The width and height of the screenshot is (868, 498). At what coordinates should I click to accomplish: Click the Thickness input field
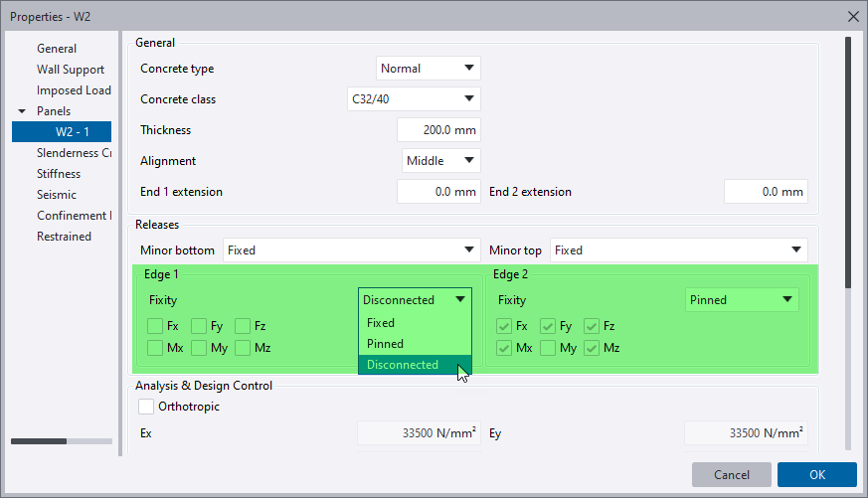[438, 130]
